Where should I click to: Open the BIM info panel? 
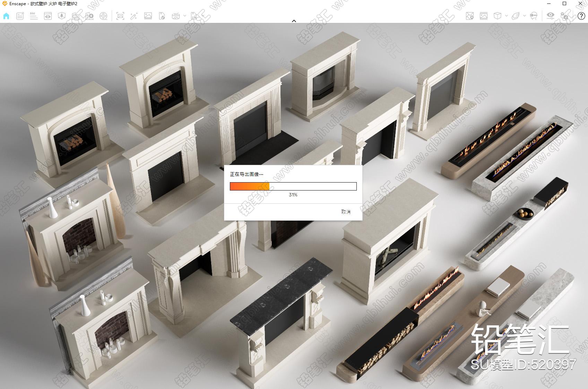pos(34,16)
